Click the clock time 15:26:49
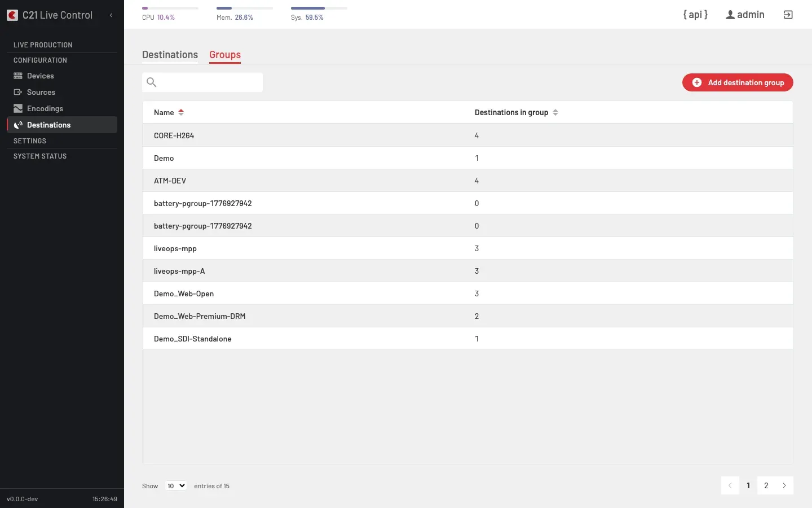812x508 pixels. click(105, 499)
